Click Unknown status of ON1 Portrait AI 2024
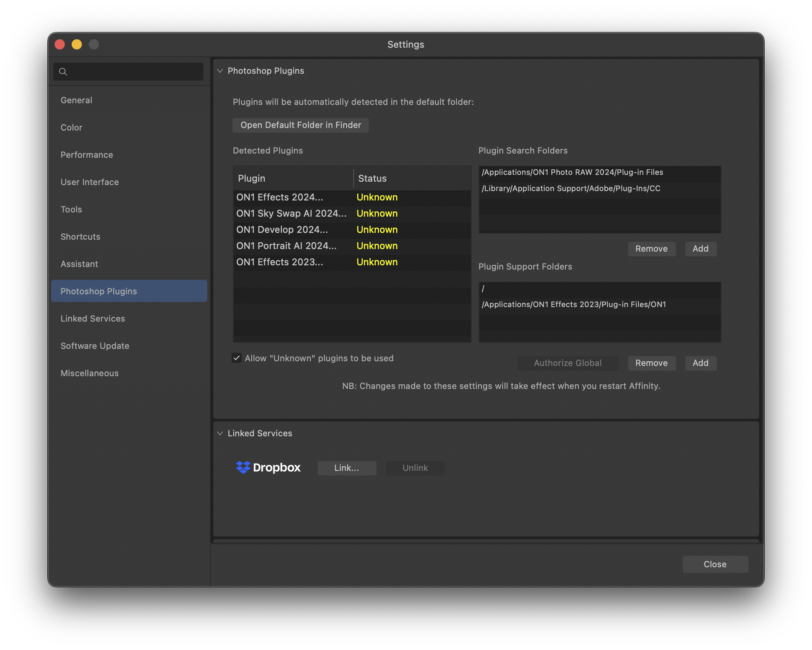This screenshot has height=650, width=812. pos(377,246)
